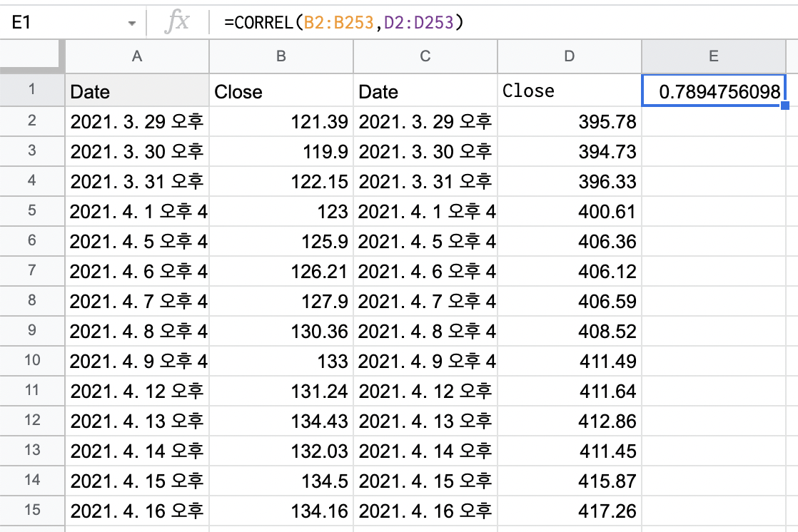Select row 8 header
The width and height of the screenshot is (798, 532).
click(x=32, y=300)
